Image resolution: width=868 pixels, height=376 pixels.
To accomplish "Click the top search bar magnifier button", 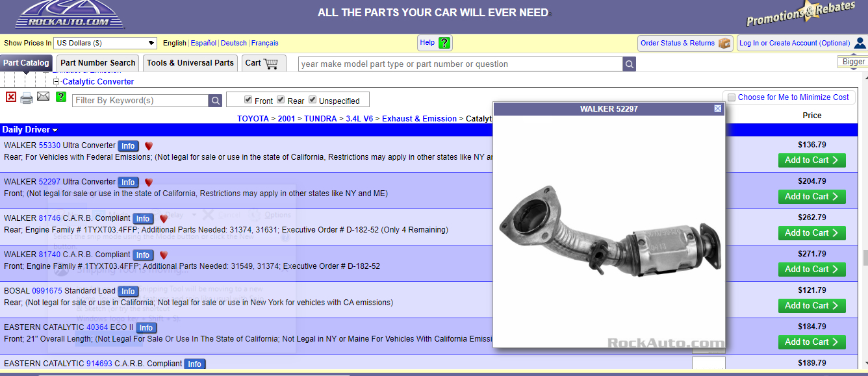I will [x=629, y=64].
